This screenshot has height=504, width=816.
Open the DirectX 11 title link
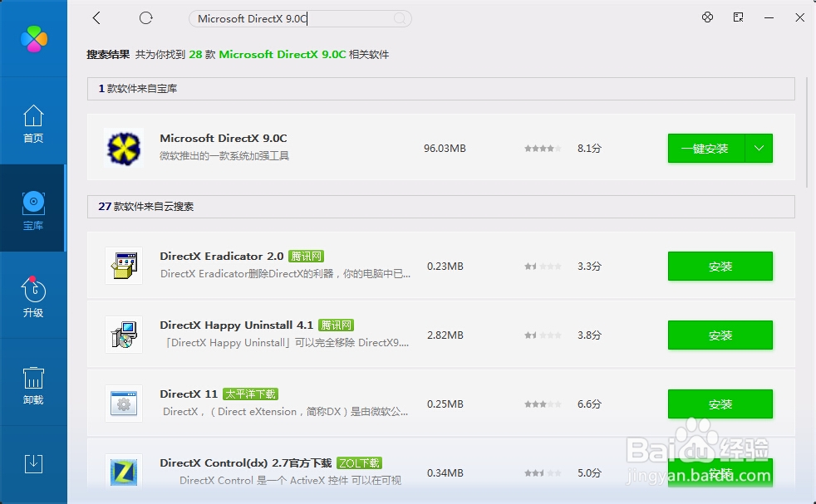(189, 394)
